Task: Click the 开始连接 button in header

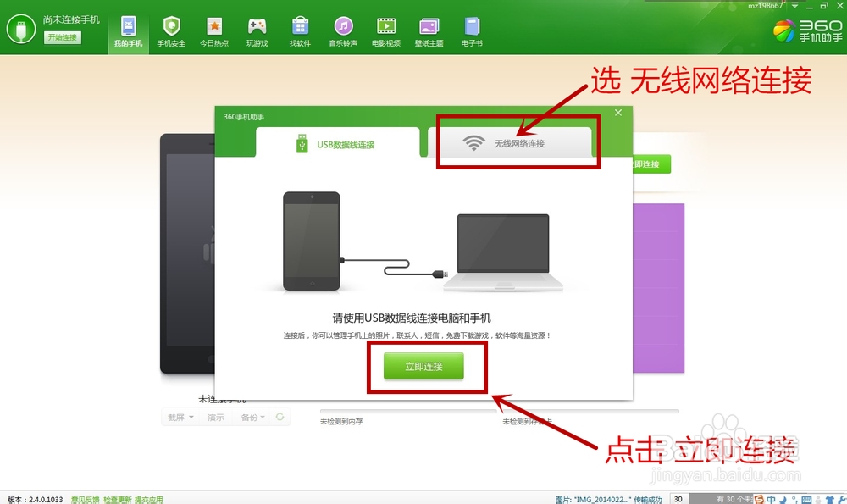Action: click(x=63, y=37)
